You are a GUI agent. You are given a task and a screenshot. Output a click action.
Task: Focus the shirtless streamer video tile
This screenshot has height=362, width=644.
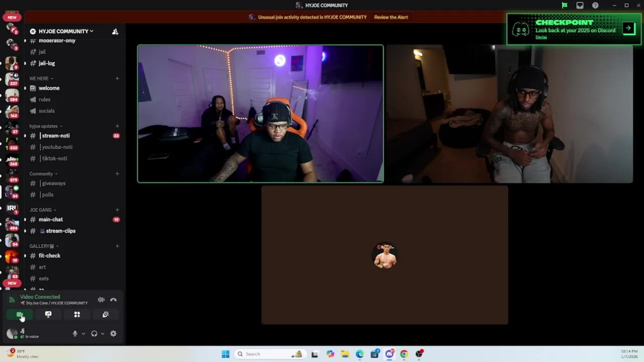coord(509,114)
